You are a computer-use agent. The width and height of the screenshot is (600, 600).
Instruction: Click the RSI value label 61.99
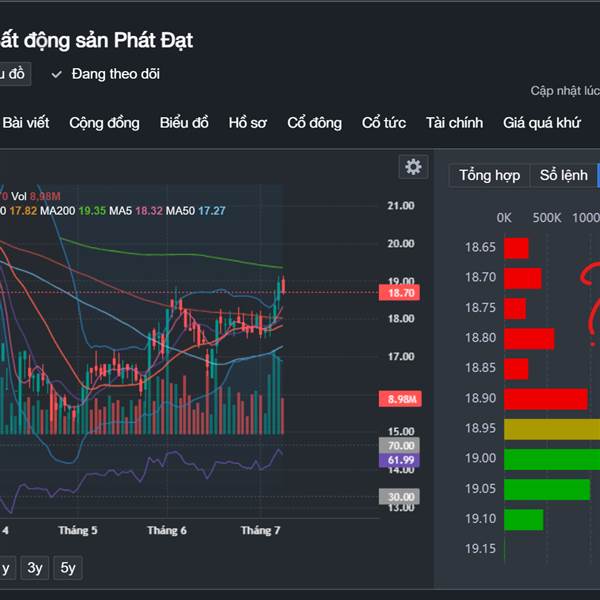click(399, 460)
